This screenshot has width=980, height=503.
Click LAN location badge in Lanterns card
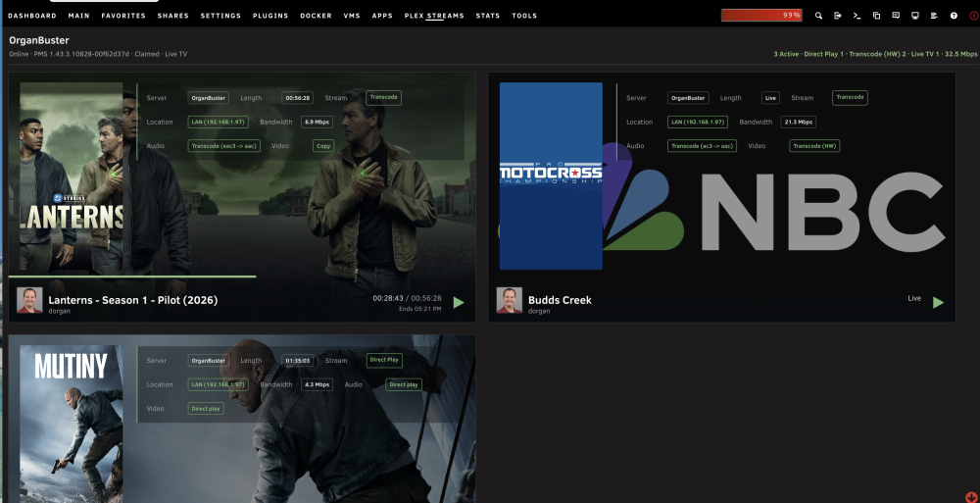click(218, 122)
